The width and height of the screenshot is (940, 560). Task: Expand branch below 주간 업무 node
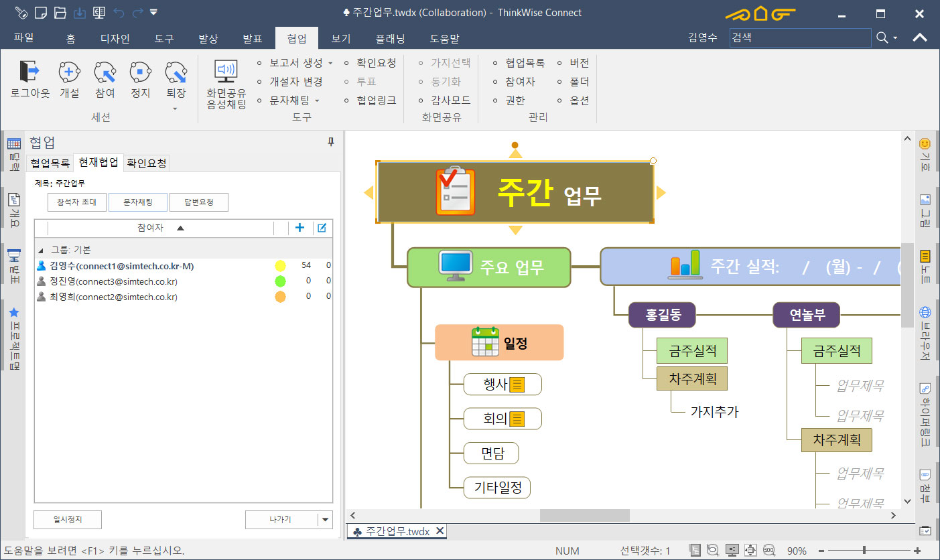tap(515, 230)
